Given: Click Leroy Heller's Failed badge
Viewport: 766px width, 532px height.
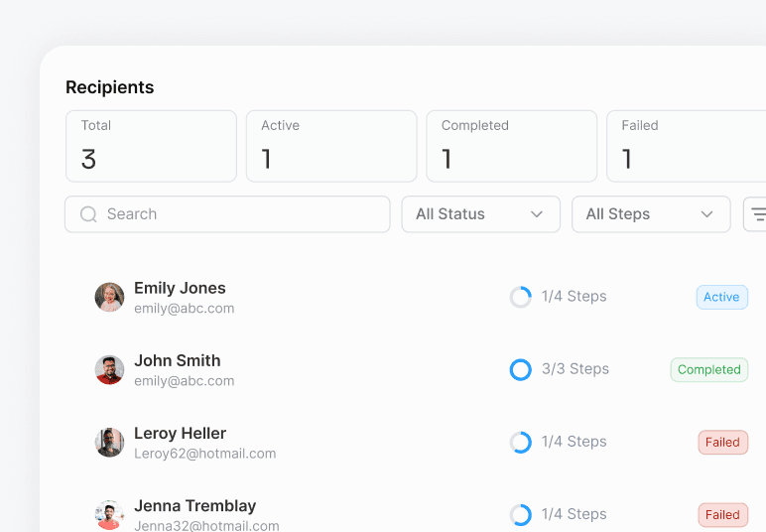Looking at the screenshot, I should (x=722, y=442).
